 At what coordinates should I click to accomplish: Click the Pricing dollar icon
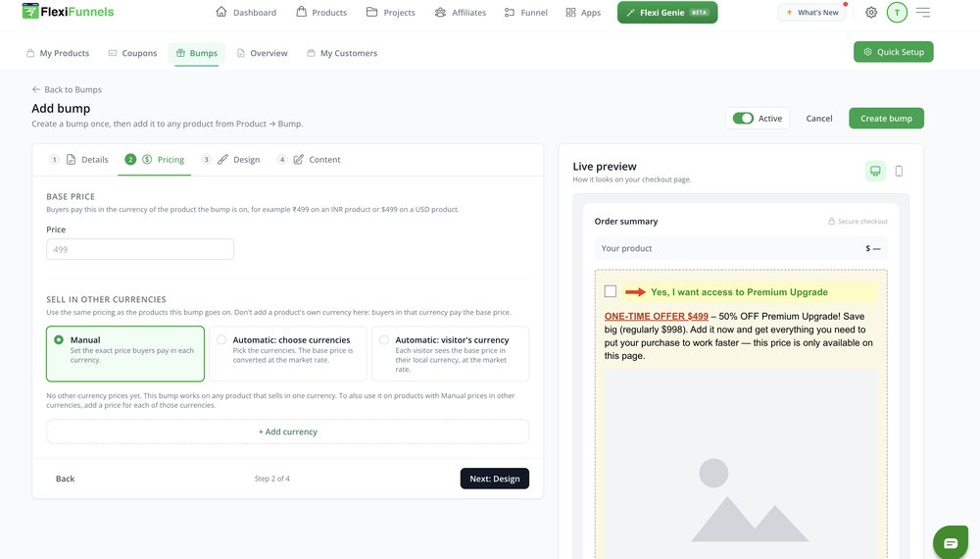[147, 160]
